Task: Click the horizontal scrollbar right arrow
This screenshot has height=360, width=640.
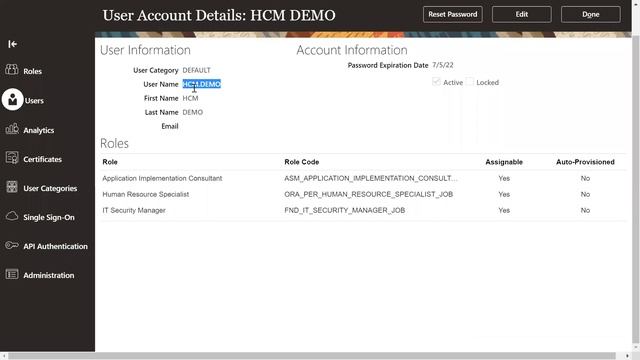Action: (627, 356)
